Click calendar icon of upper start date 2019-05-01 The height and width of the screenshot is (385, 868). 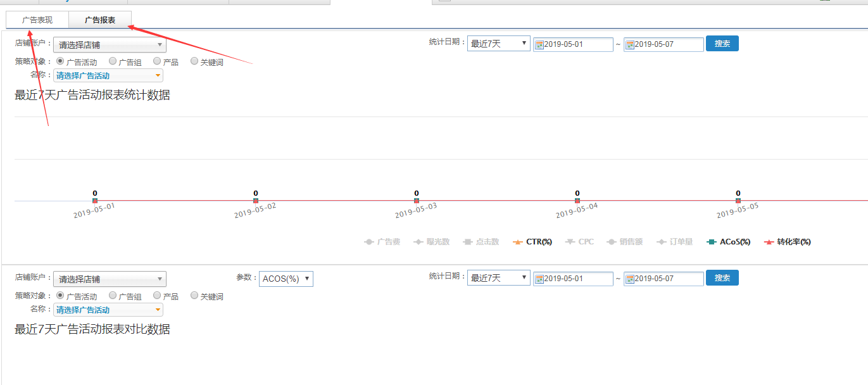coord(539,45)
